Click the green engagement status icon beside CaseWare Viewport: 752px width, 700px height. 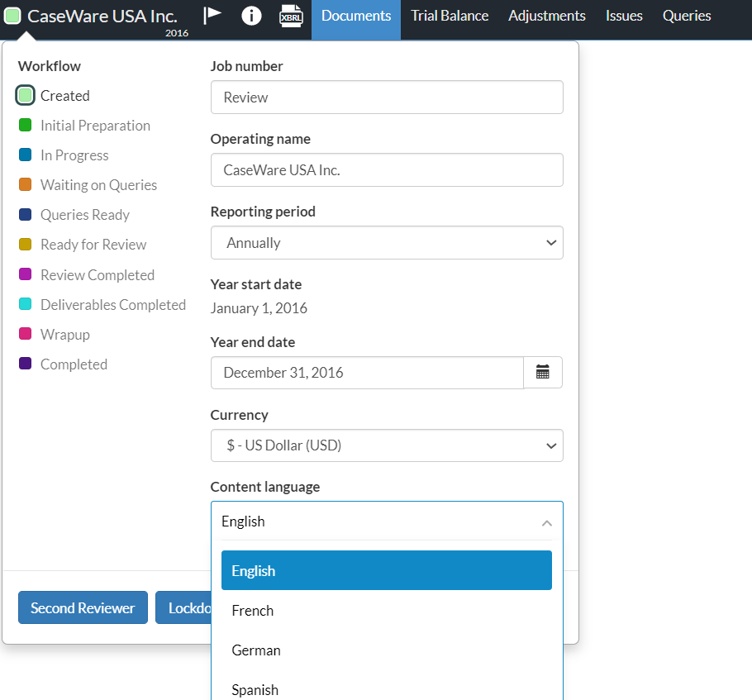(x=13, y=16)
